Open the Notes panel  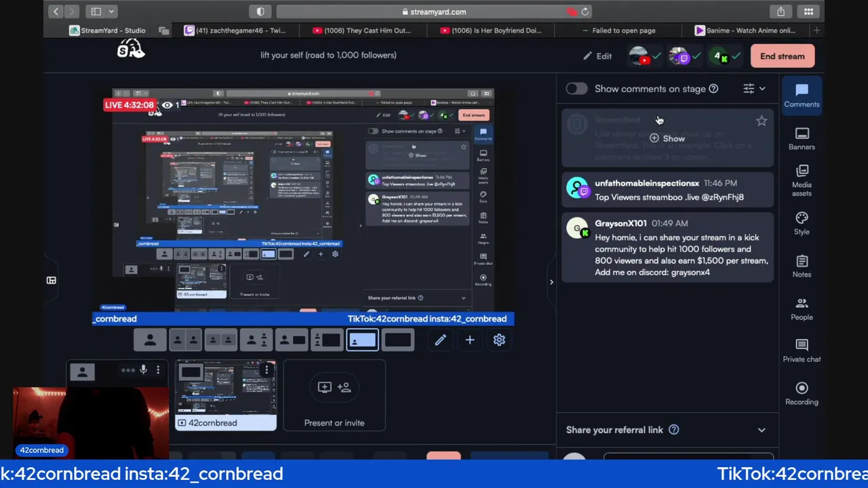pyautogui.click(x=802, y=266)
